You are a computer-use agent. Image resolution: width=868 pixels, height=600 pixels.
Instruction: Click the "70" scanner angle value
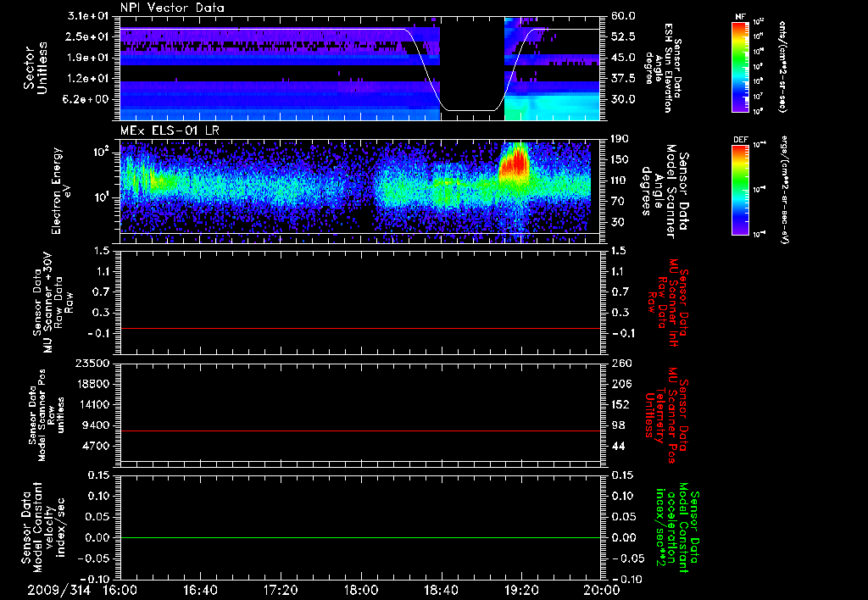point(618,202)
